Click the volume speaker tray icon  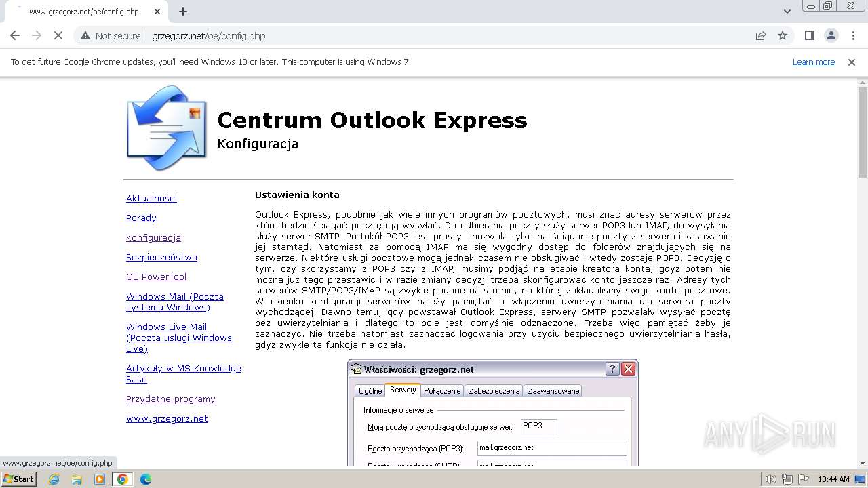point(771,479)
